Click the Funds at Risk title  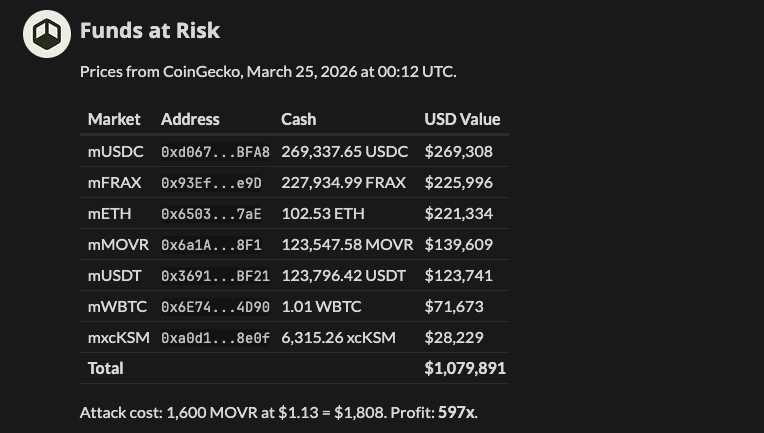click(150, 30)
